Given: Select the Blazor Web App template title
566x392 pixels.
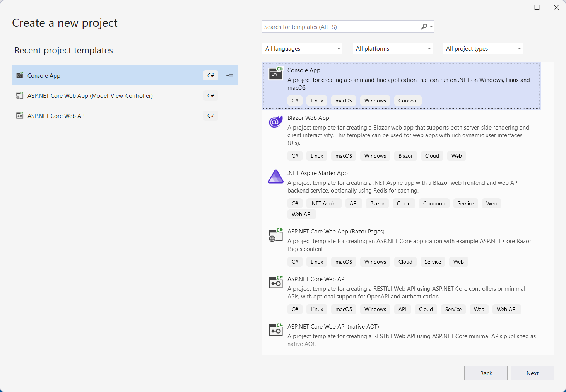Looking at the screenshot, I should 308,118.
